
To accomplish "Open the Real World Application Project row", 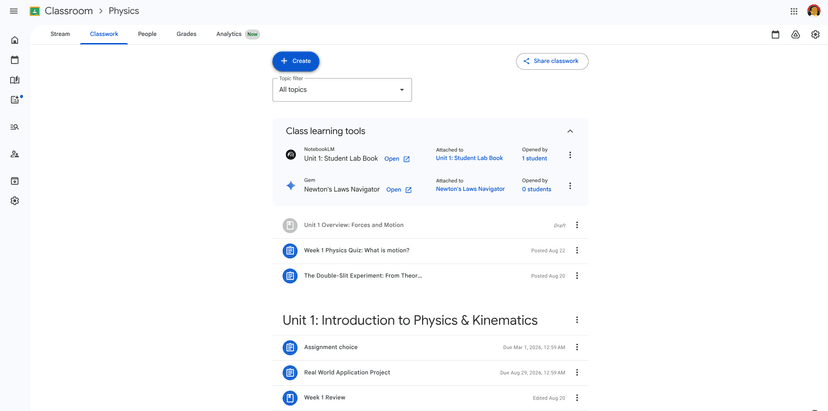I will (x=430, y=372).
